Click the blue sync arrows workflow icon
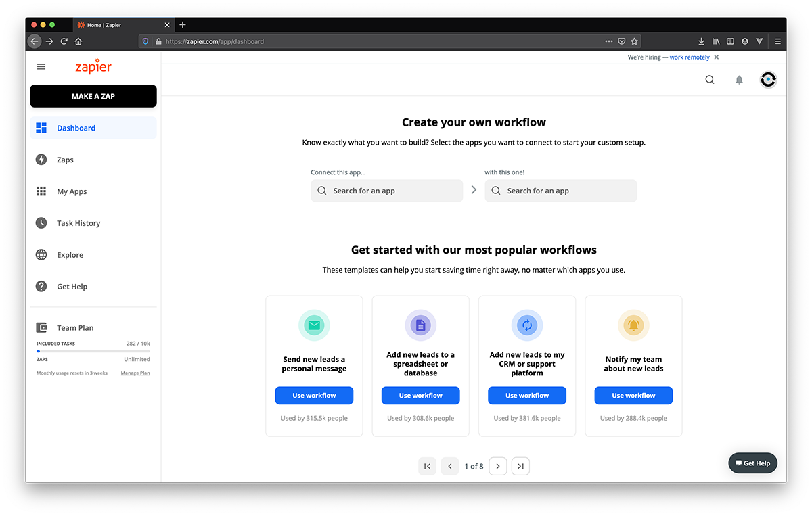This screenshot has width=812, height=516. 527,325
